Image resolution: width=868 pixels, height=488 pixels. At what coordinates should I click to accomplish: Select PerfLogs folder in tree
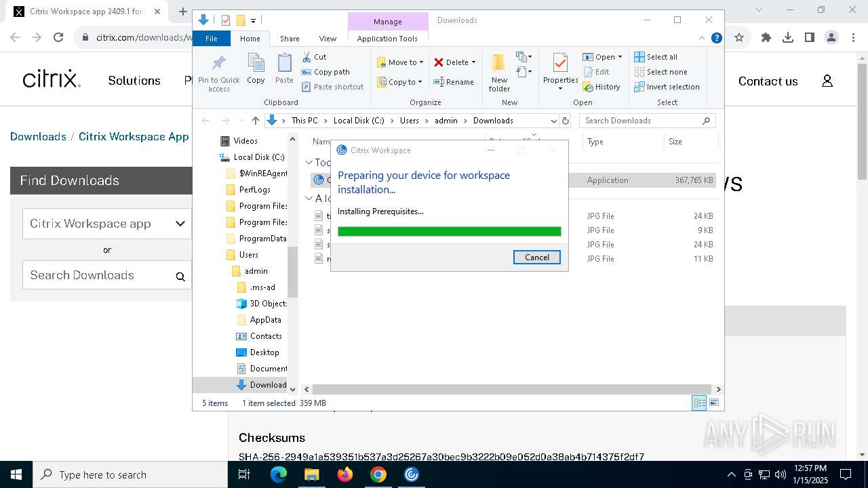[255, 190]
